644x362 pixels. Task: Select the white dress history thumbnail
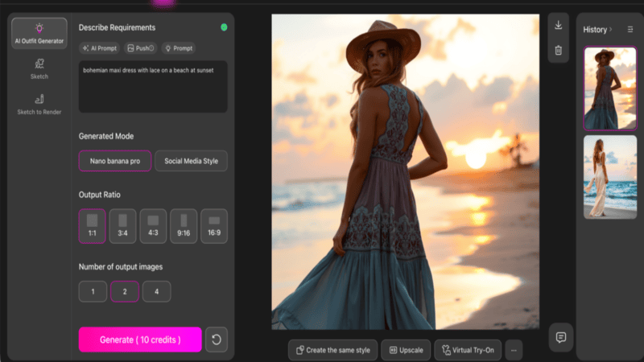coord(610,177)
